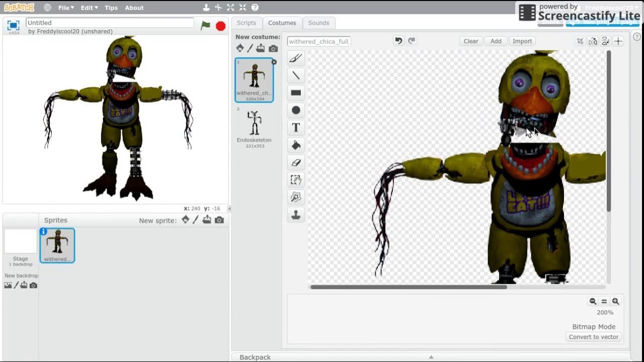Select the Select and duplicate stamp tool
Viewport: 644px width, 362px height.
point(296,215)
